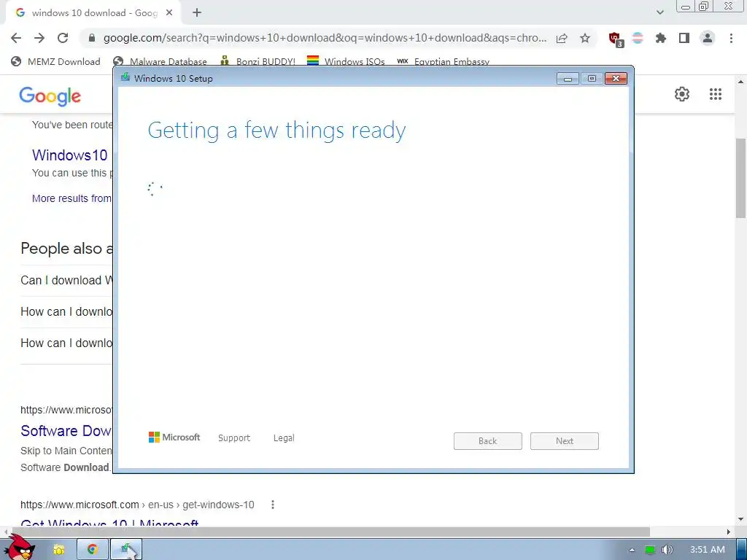Click the vertical scrollbar thumb
Image resolution: width=747 pixels, height=560 pixels.
(740, 177)
